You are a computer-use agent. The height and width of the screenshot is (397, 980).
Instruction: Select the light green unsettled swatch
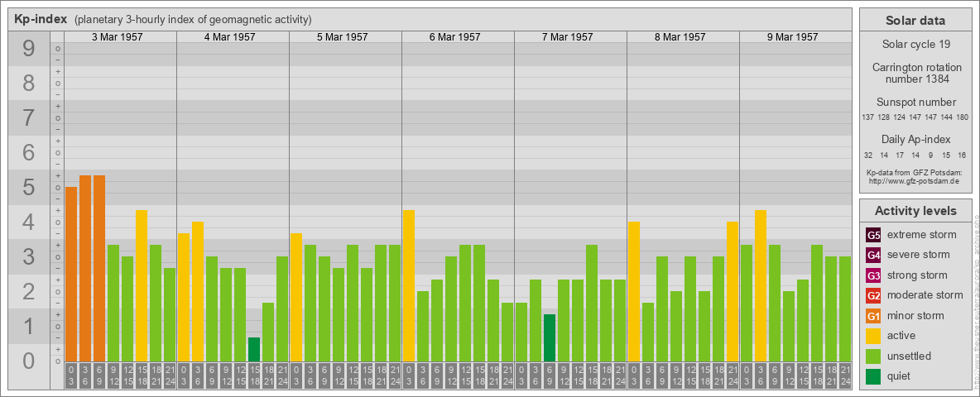pos(873,356)
